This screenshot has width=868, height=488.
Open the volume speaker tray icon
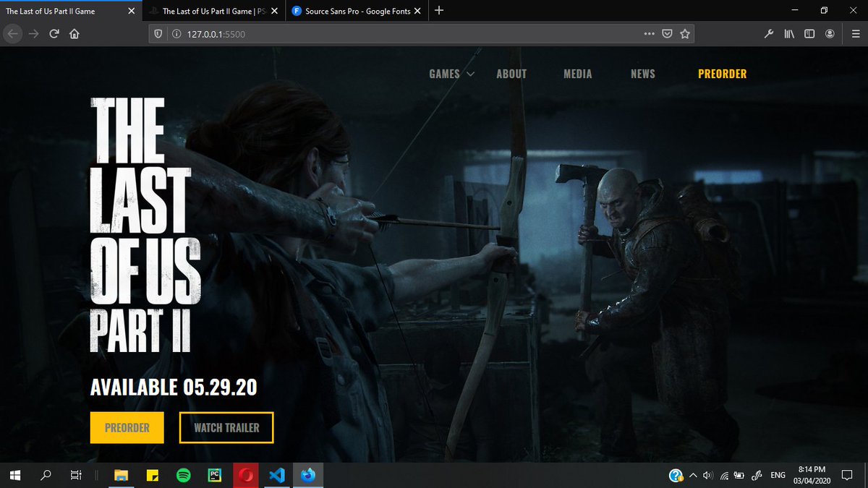[707, 475]
